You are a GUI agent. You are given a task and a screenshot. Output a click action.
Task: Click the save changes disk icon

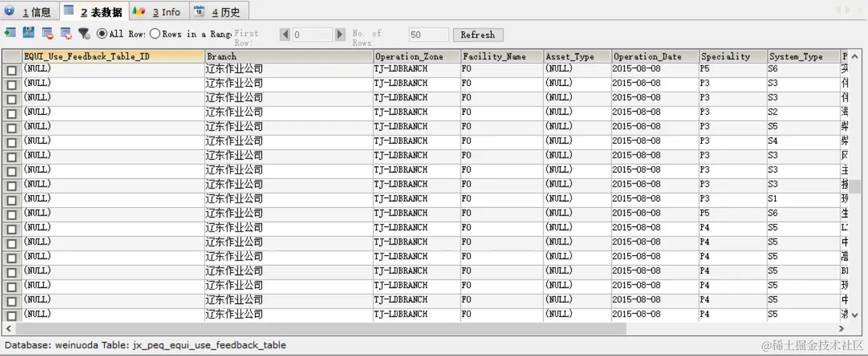(x=29, y=33)
